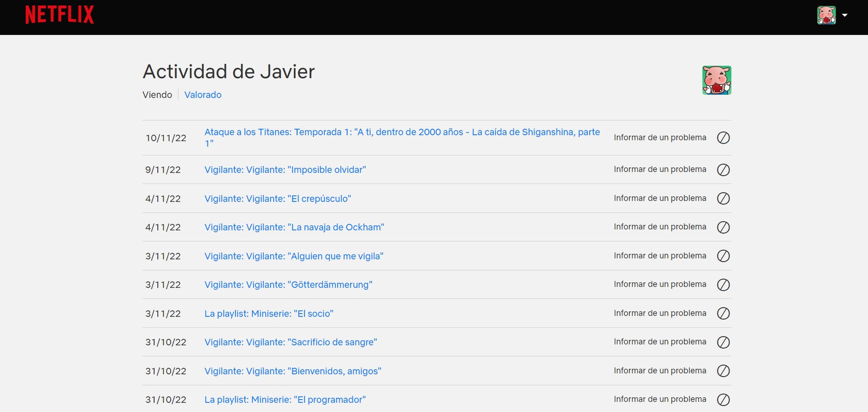868x412 pixels.
Task: Open Vigilante "Götterdämmerung" link
Action: point(288,285)
